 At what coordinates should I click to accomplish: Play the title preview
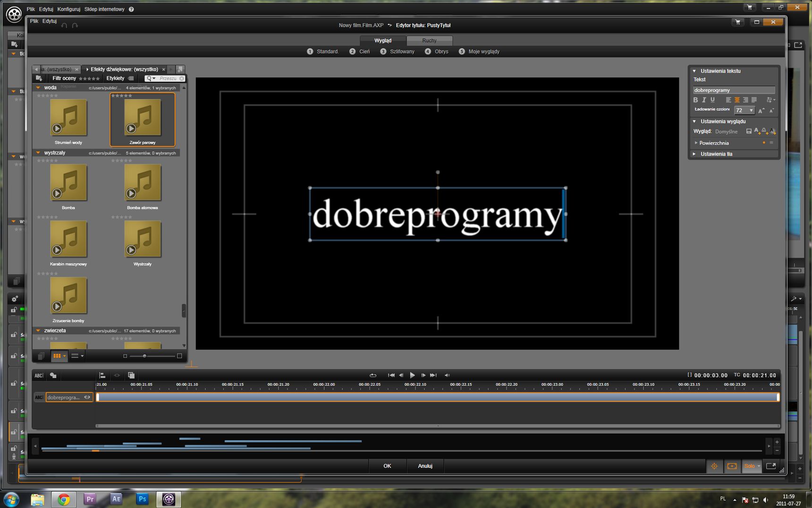[x=412, y=375]
